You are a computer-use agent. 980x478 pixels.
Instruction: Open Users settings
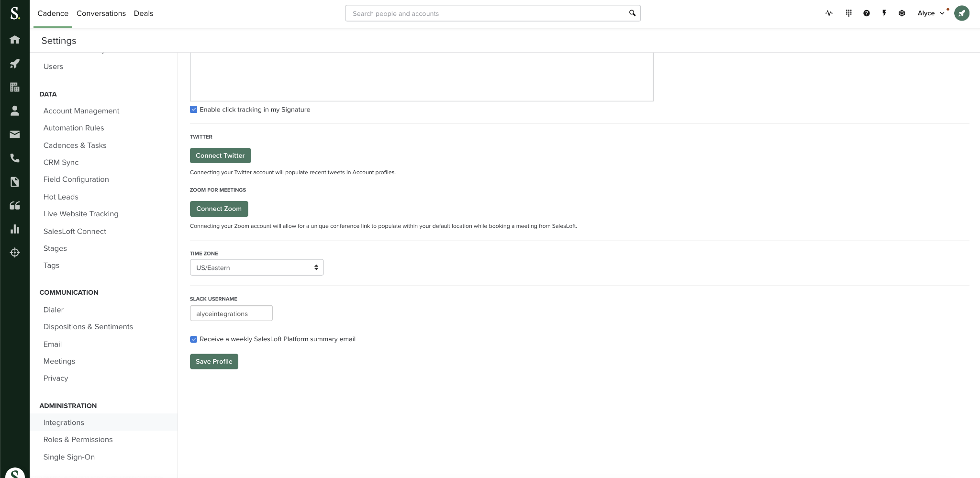pos(53,67)
